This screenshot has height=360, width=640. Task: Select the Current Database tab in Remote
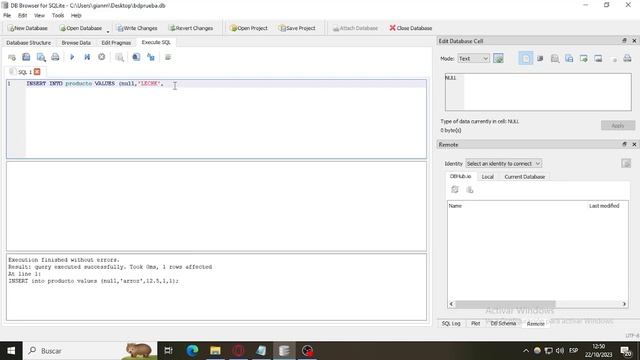(x=524, y=177)
